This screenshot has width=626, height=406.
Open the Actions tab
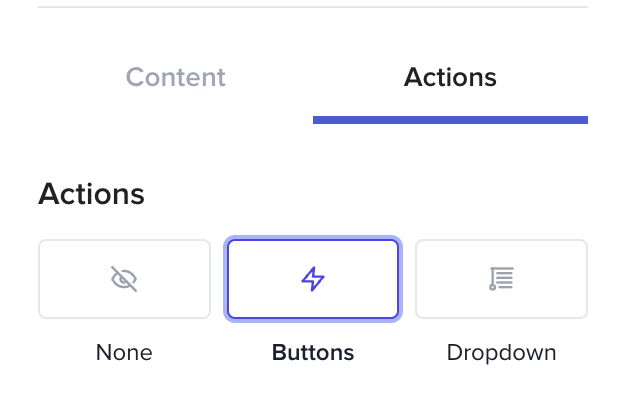point(450,77)
